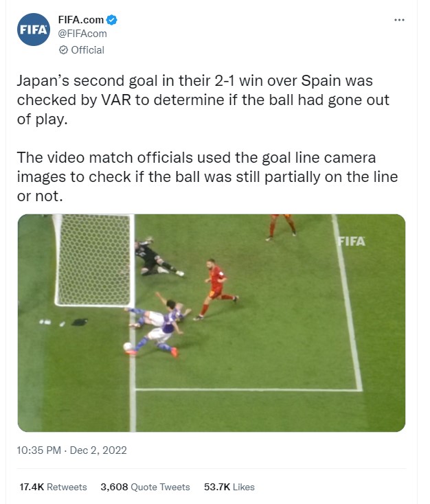Click the Likes label
This screenshot has height=504, width=430.
point(244,487)
